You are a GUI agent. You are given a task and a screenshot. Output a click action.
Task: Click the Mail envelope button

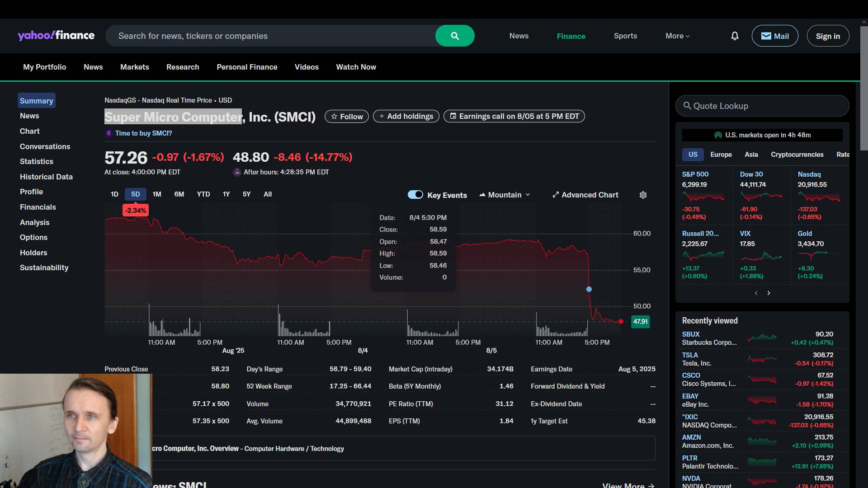tap(774, 36)
